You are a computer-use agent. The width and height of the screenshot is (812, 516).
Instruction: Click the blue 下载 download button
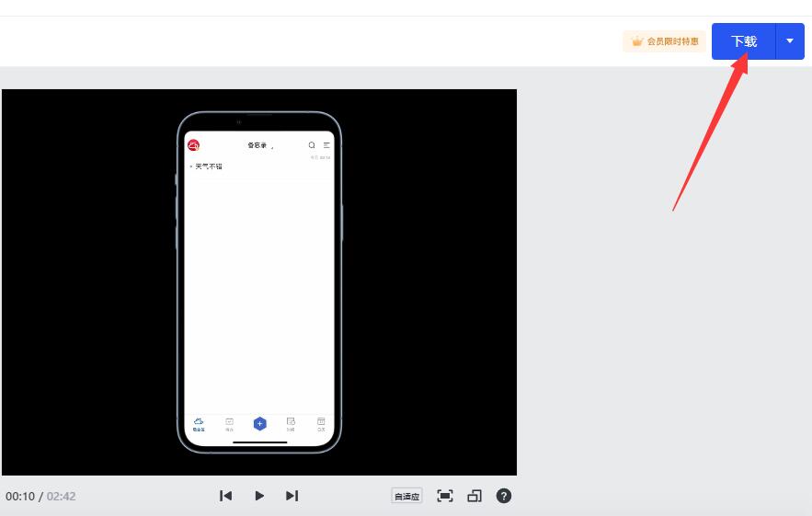(x=744, y=41)
